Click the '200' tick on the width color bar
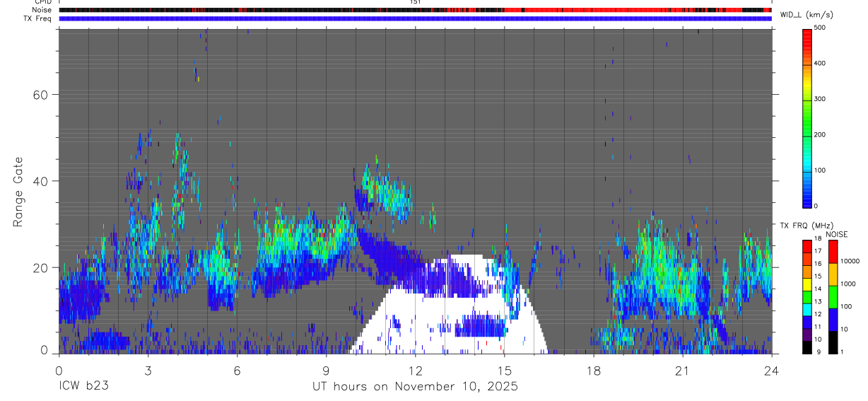The height and width of the screenshot is (401, 868). tap(821, 134)
